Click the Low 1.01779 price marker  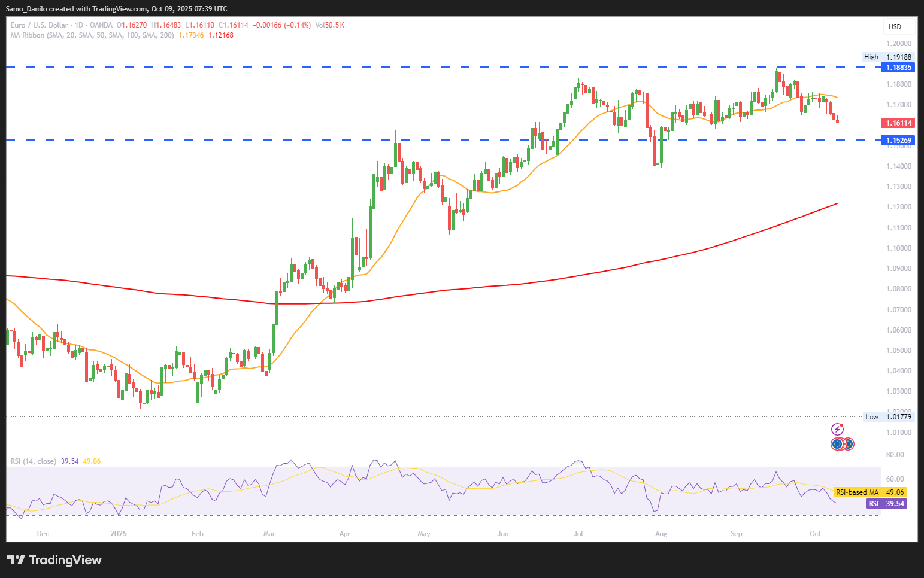tap(889, 417)
